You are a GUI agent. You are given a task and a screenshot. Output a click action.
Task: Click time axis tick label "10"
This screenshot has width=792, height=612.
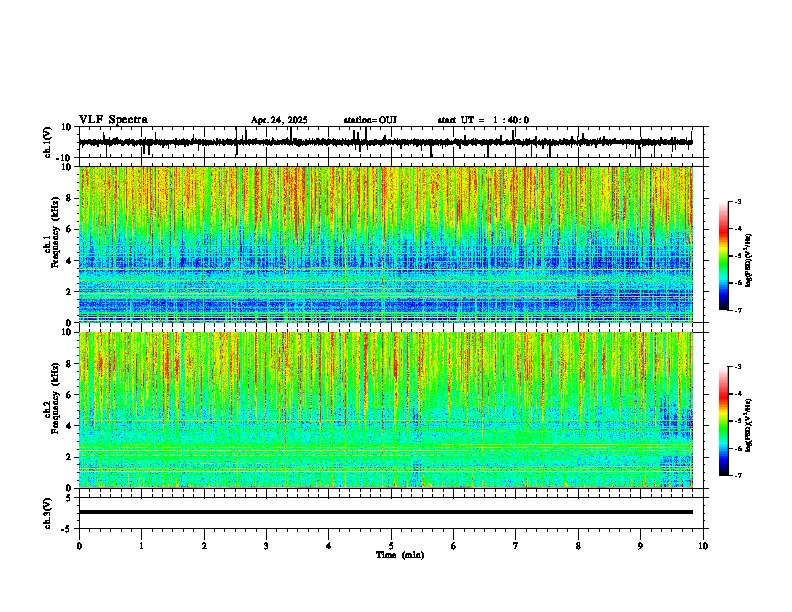(x=703, y=546)
